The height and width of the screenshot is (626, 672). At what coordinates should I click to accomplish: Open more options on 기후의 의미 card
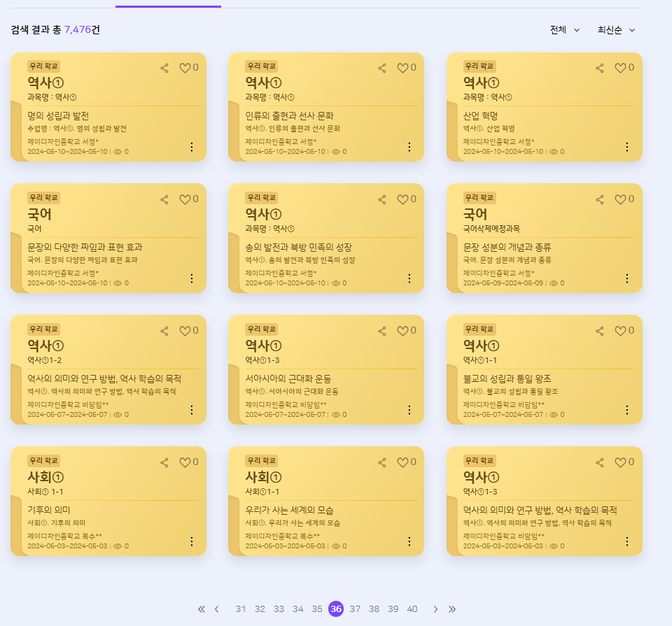191,541
